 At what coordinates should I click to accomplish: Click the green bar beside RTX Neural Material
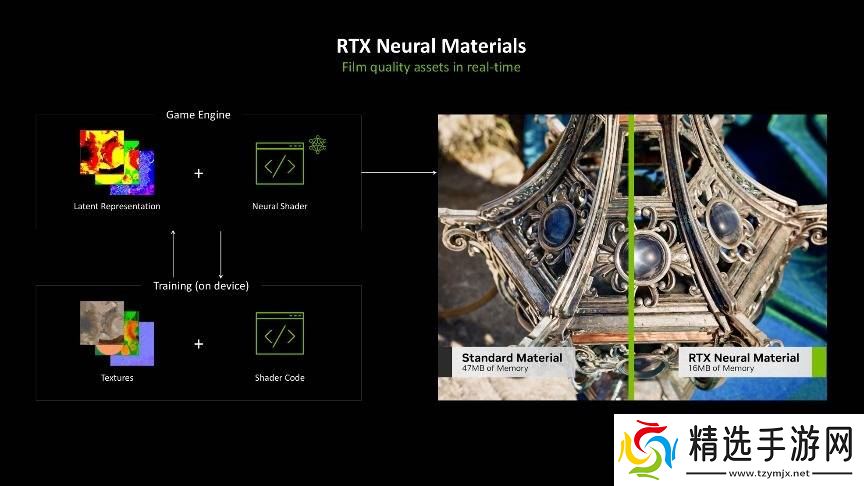coord(818,361)
